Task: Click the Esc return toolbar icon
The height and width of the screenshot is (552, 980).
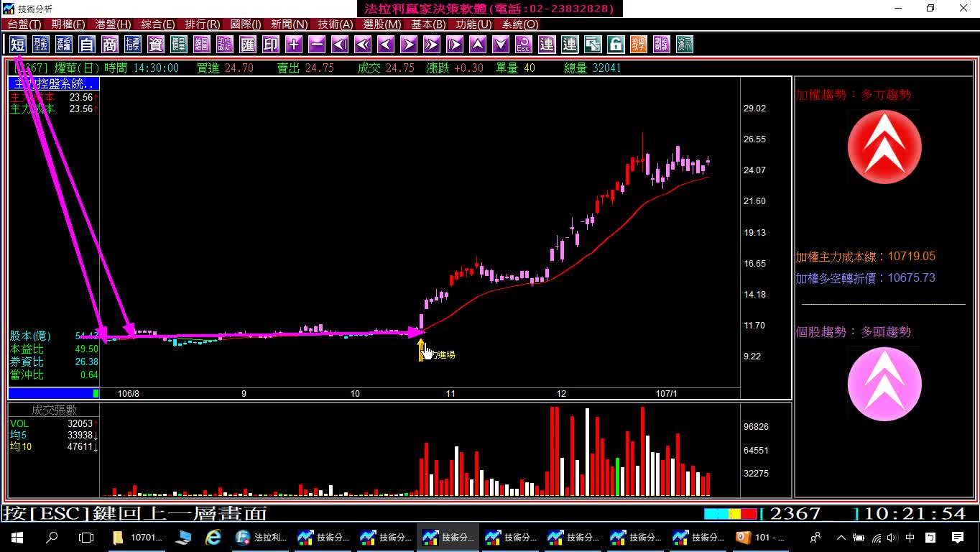Action: click(524, 45)
